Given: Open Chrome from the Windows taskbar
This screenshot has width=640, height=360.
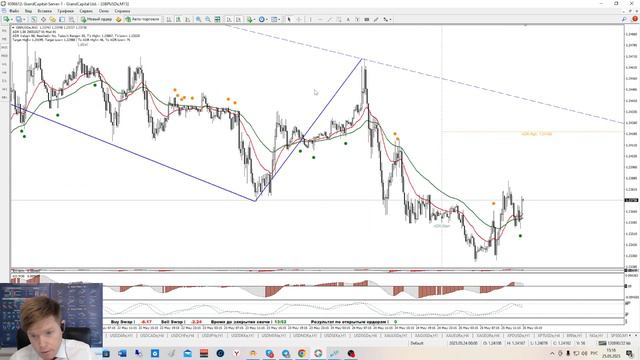Looking at the screenshot, I should tap(302, 353).
